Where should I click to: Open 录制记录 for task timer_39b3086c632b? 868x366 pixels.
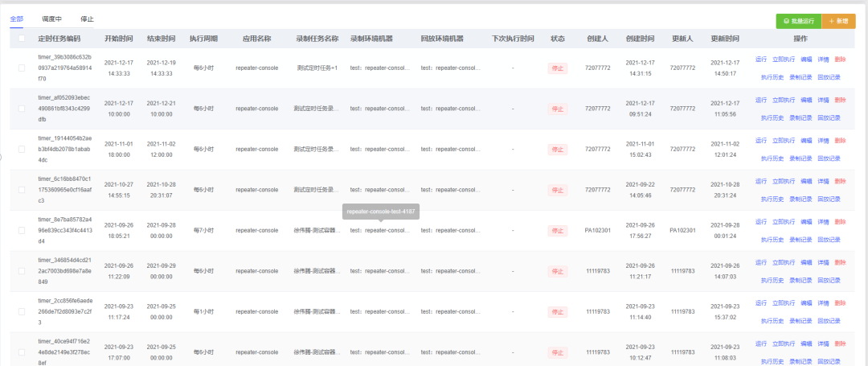(x=800, y=77)
